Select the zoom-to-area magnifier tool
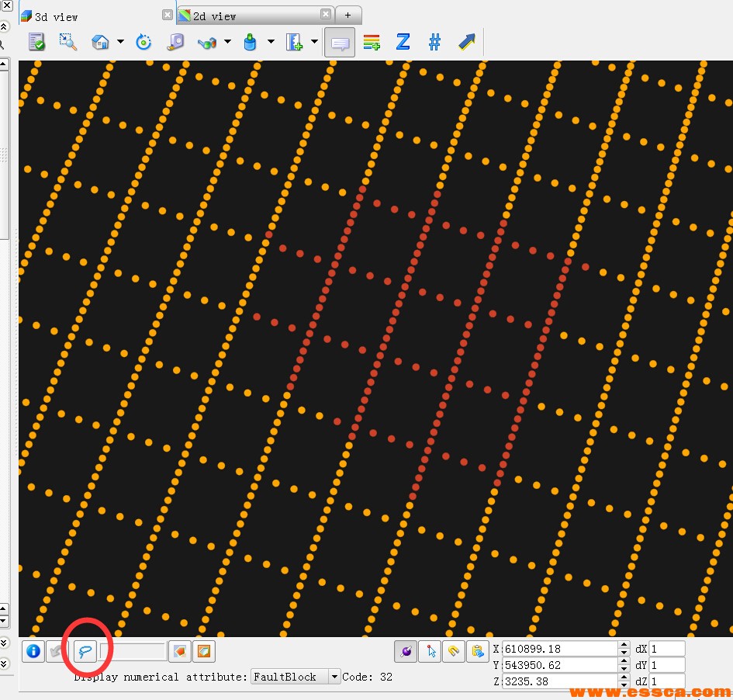This screenshot has width=733, height=700. (x=68, y=42)
